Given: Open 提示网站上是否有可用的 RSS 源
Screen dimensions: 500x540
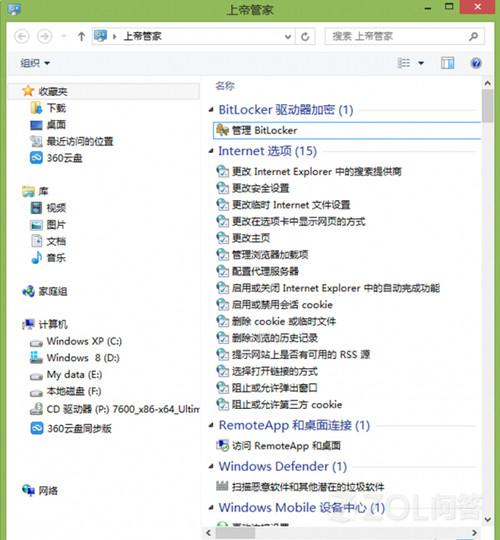Looking at the screenshot, I should tap(301, 355).
